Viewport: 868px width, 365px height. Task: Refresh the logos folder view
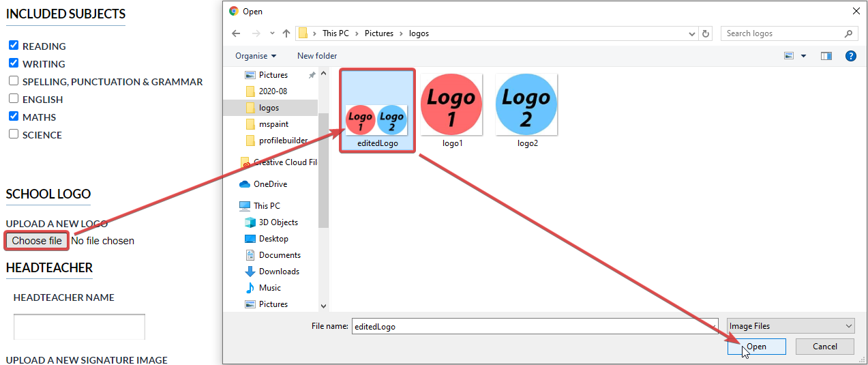tap(706, 33)
